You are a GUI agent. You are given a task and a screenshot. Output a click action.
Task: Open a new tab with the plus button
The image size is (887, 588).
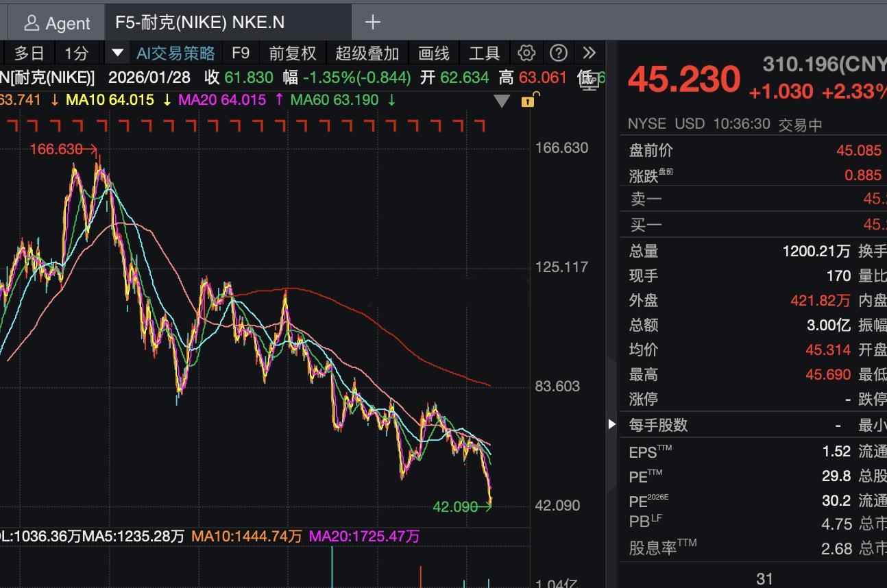[x=372, y=23]
